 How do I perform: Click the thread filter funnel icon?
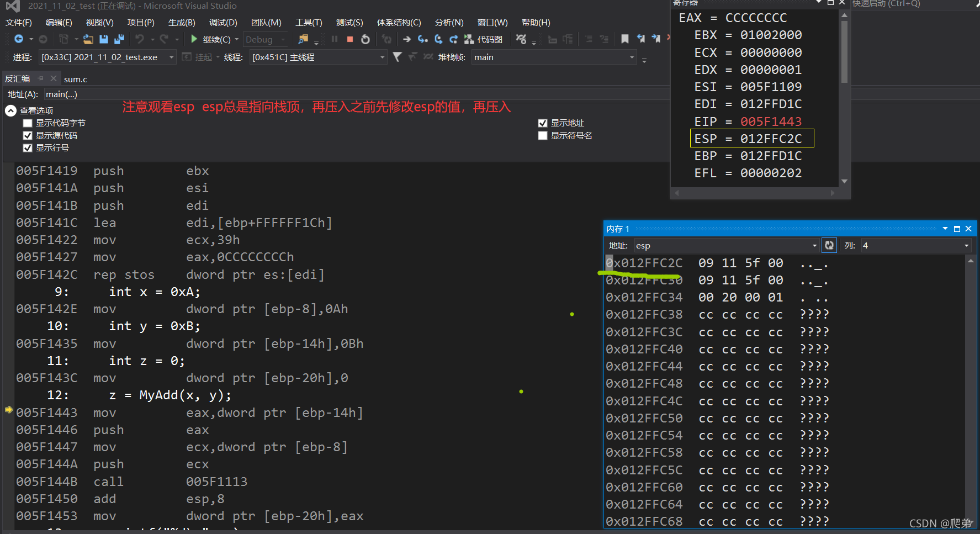pos(397,57)
